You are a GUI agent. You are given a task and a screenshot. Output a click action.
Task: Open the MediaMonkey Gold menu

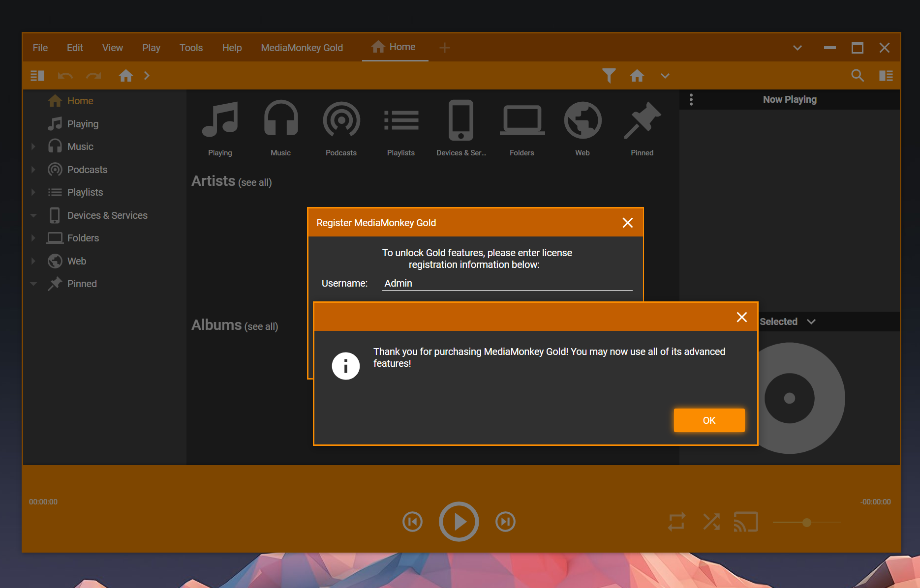click(x=302, y=48)
